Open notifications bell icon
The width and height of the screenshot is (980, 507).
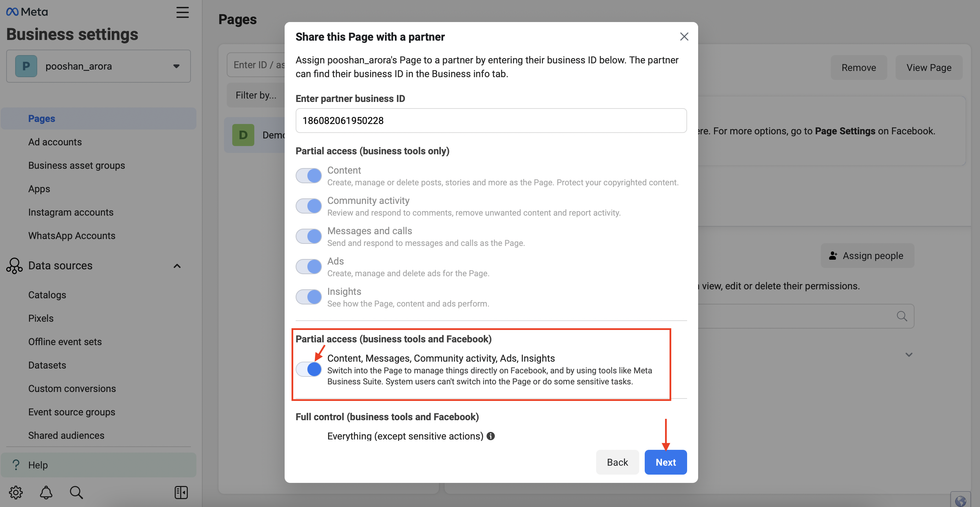coord(46,492)
